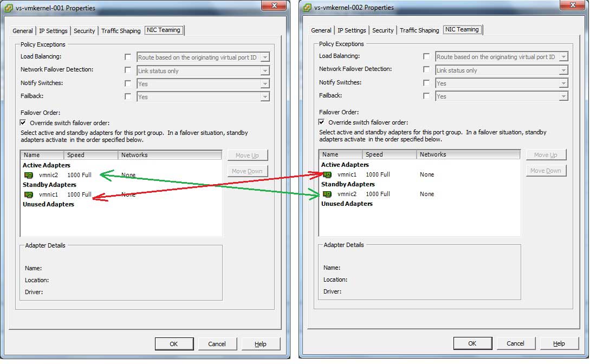Sort by Speed column in vmkernel-001 list
Screen dimensions: 596x364
click(x=91, y=155)
